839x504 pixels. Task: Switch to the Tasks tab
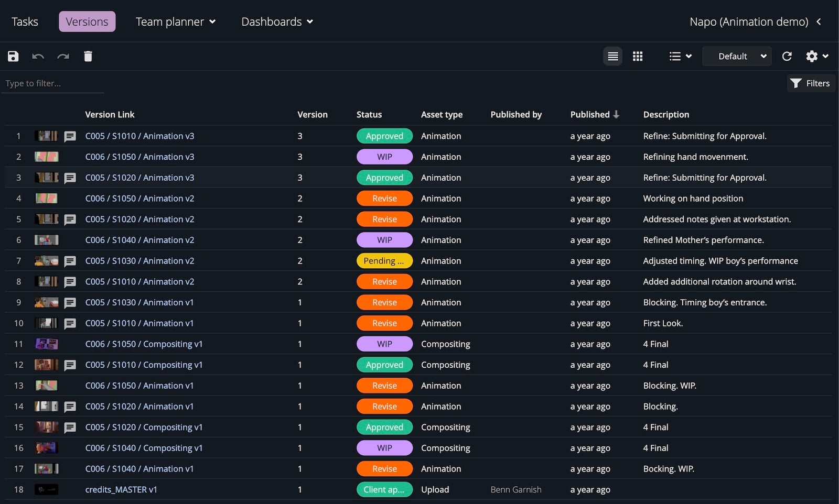coord(24,21)
